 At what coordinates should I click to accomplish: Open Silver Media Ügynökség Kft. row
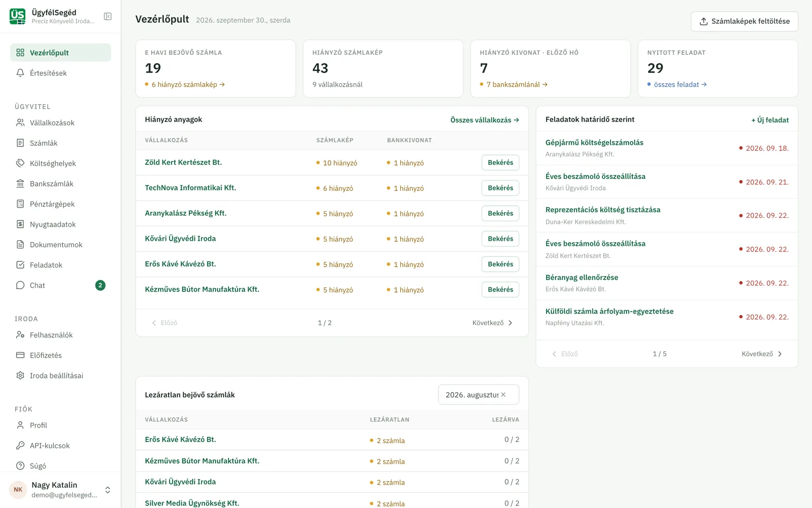(x=192, y=503)
